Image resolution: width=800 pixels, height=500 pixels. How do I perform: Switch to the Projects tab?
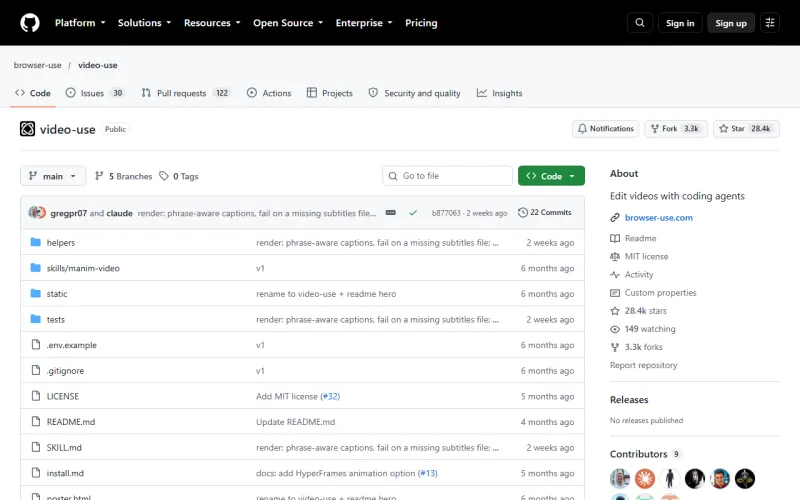pyautogui.click(x=330, y=93)
